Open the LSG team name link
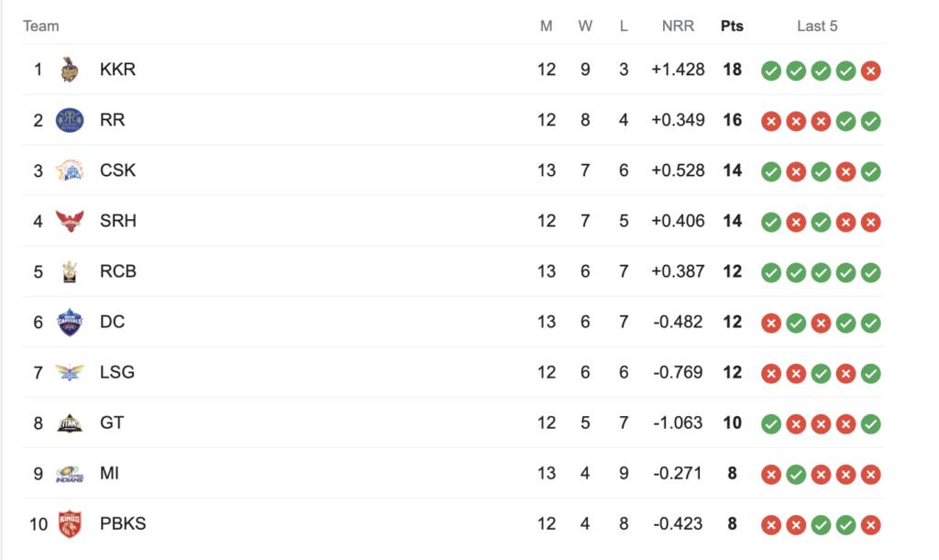This screenshot has width=939, height=560. coord(116,372)
